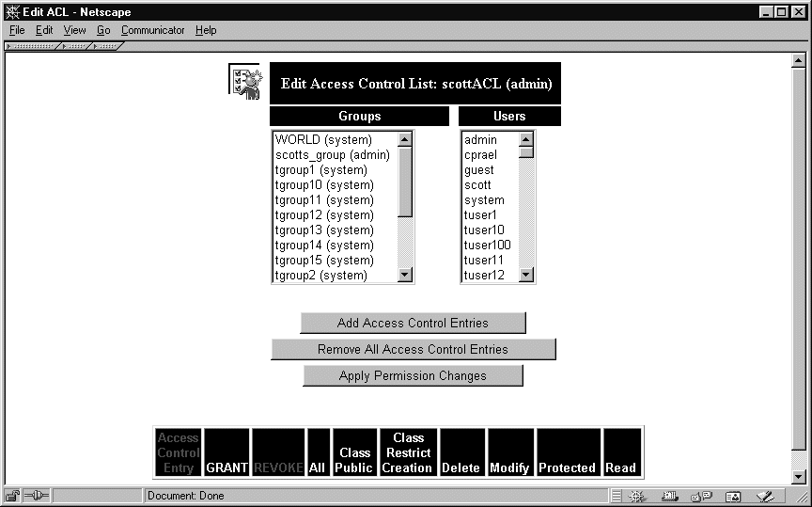Screen dimensions: 812x507
Task: Open the View menu
Action: pos(74,30)
